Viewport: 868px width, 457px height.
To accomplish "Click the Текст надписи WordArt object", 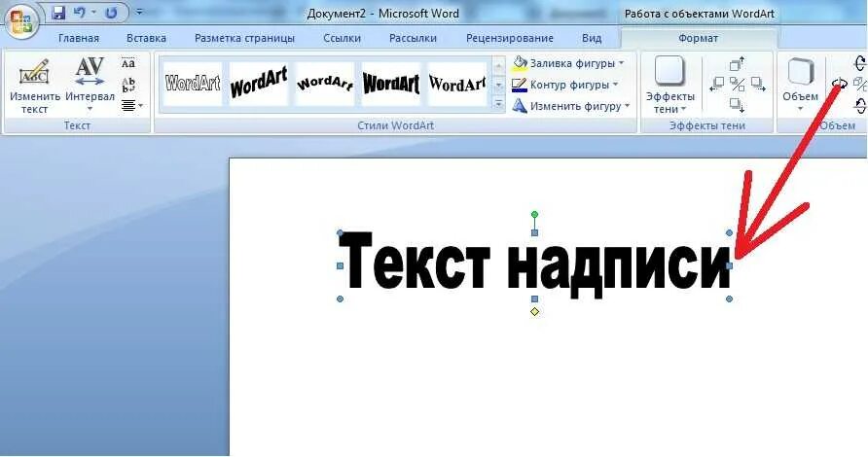I will 535,264.
